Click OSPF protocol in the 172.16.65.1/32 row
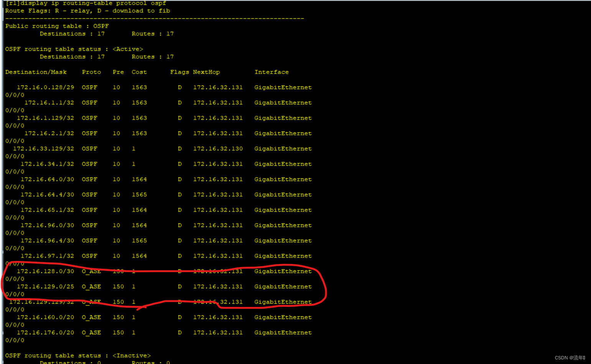The width and height of the screenshot is (591, 364). (89, 210)
